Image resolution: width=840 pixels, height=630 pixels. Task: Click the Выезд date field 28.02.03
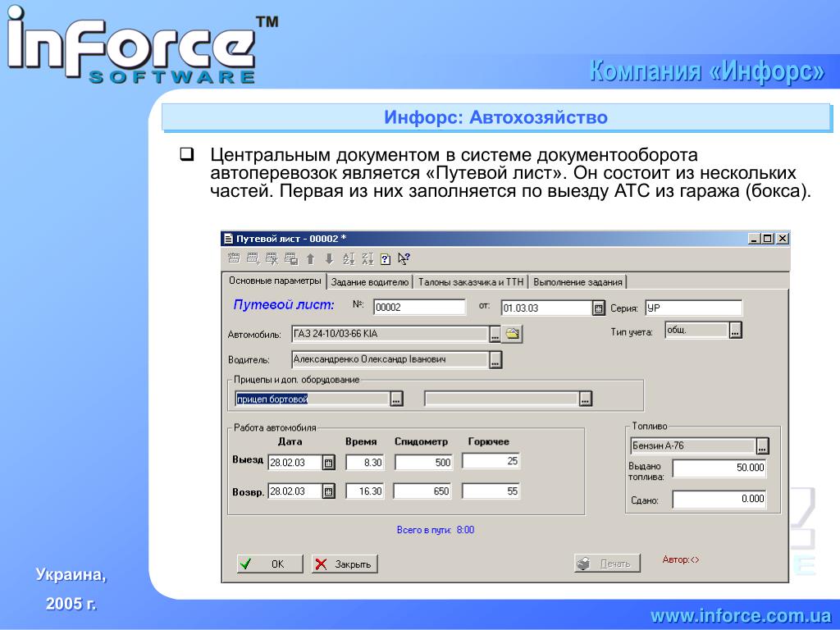294,463
